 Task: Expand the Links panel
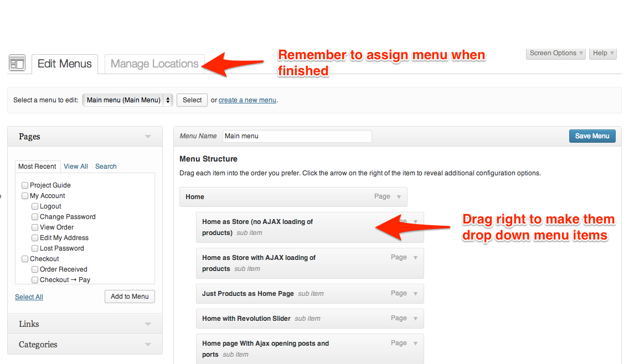coord(85,324)
